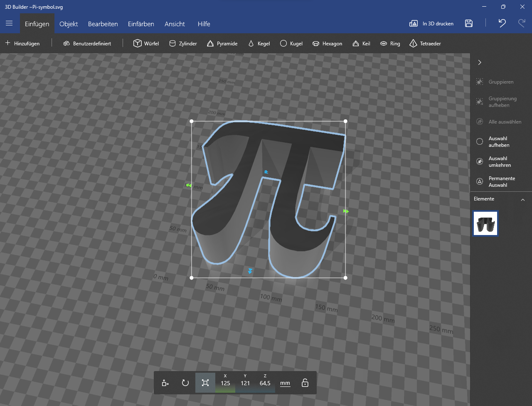
Task: Collapse the Elemente panel
Action: [523, 199]
